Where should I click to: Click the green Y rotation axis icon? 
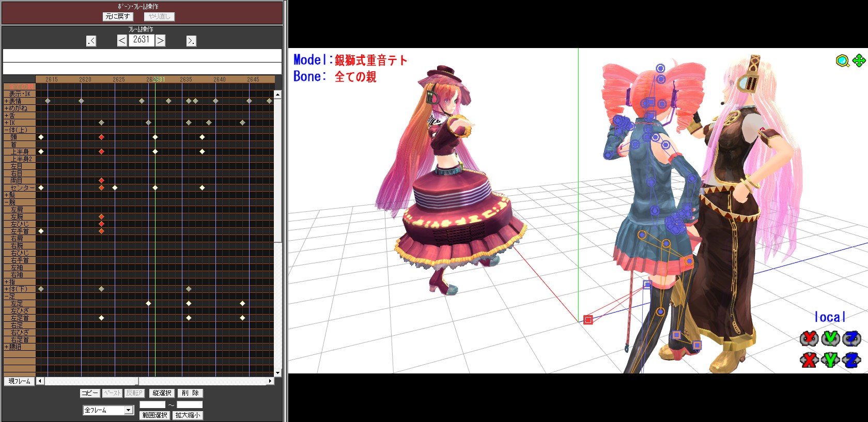pos(830,338)
